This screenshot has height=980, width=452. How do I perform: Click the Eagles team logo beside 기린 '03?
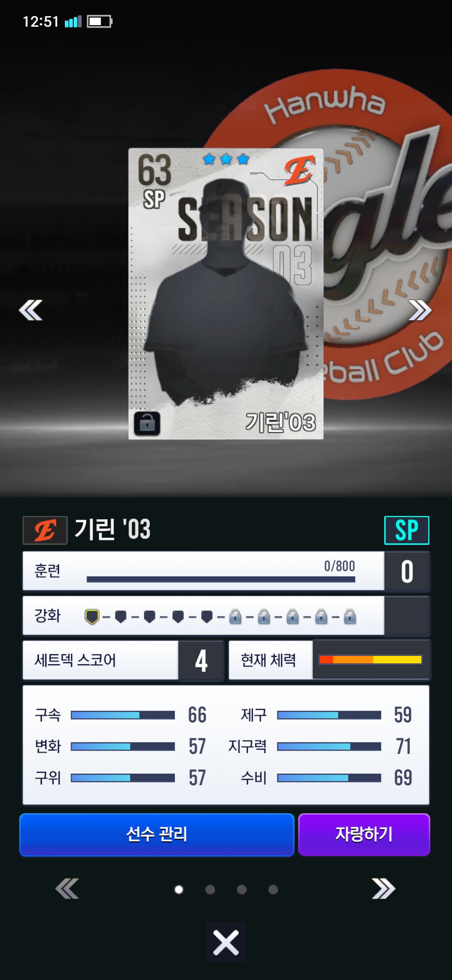point(45,530)
